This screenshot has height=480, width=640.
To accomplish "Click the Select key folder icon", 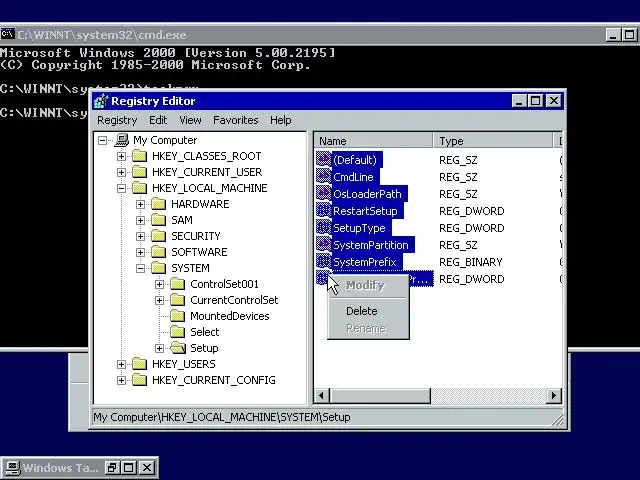I will pyautogui.click(x=178, y=332).
